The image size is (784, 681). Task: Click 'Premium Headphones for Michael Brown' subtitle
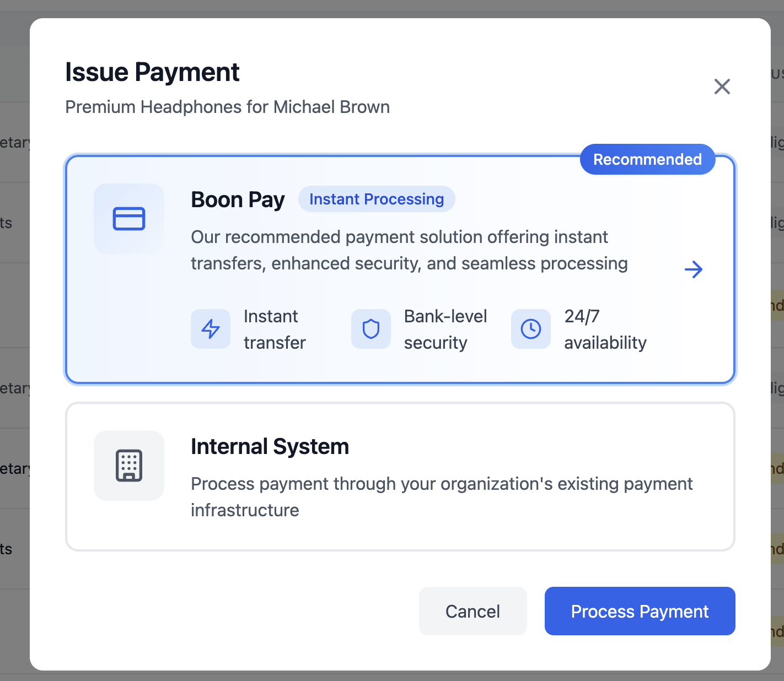[x=227, y=107]
